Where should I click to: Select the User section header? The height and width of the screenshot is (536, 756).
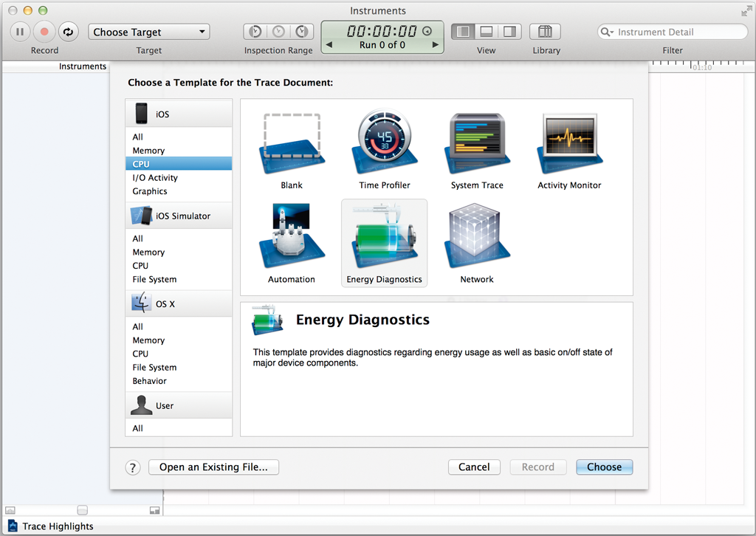tap(179, 405)
